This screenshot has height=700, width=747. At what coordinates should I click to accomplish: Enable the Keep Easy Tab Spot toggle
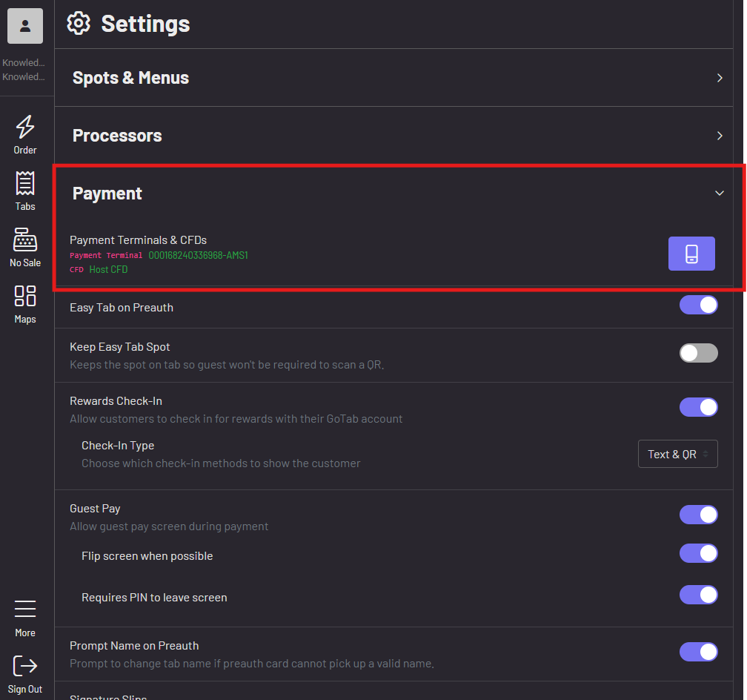[699, 353]
